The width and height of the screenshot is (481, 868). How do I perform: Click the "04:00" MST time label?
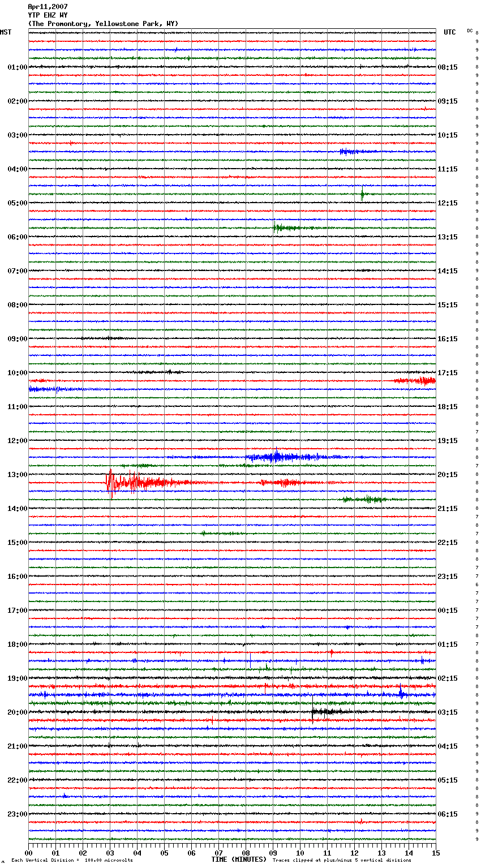[18, 169]
